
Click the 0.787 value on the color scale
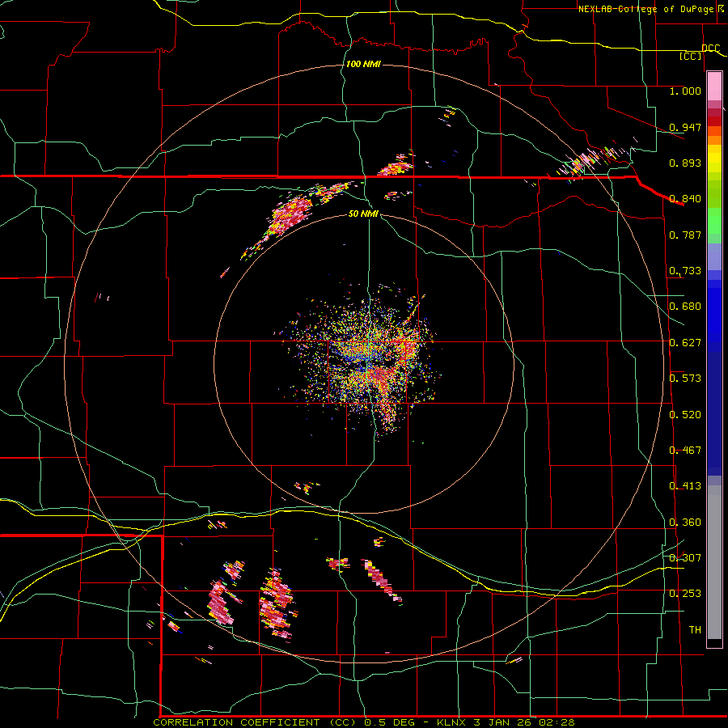(x=685, y=235)
